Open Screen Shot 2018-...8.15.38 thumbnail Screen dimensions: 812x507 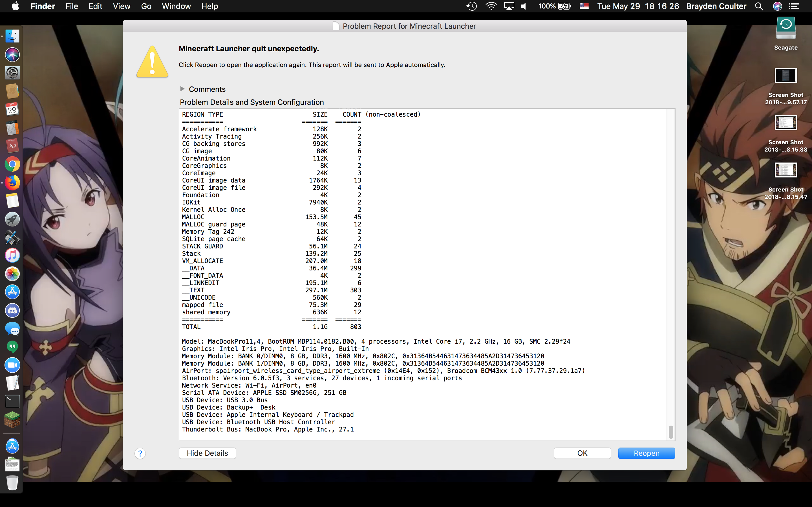(785, 123)
